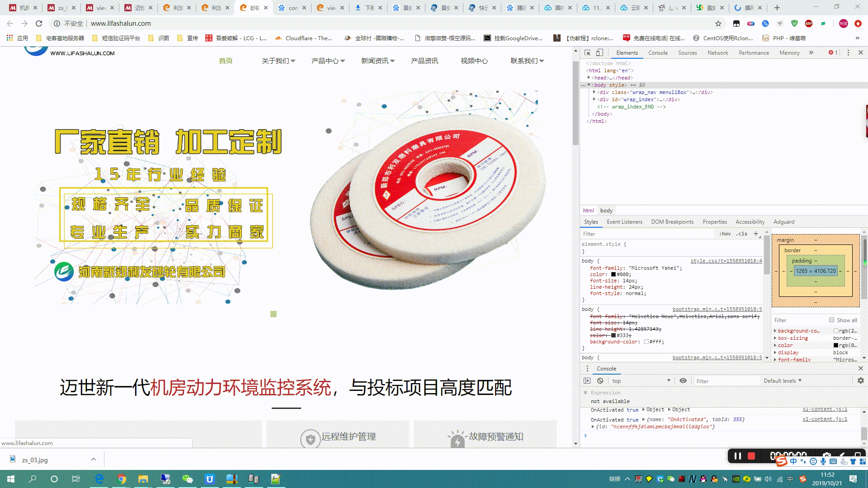Click the #fff background-color swatch
The width and height of the screenshot is (868, 488).
pos(646,342)
